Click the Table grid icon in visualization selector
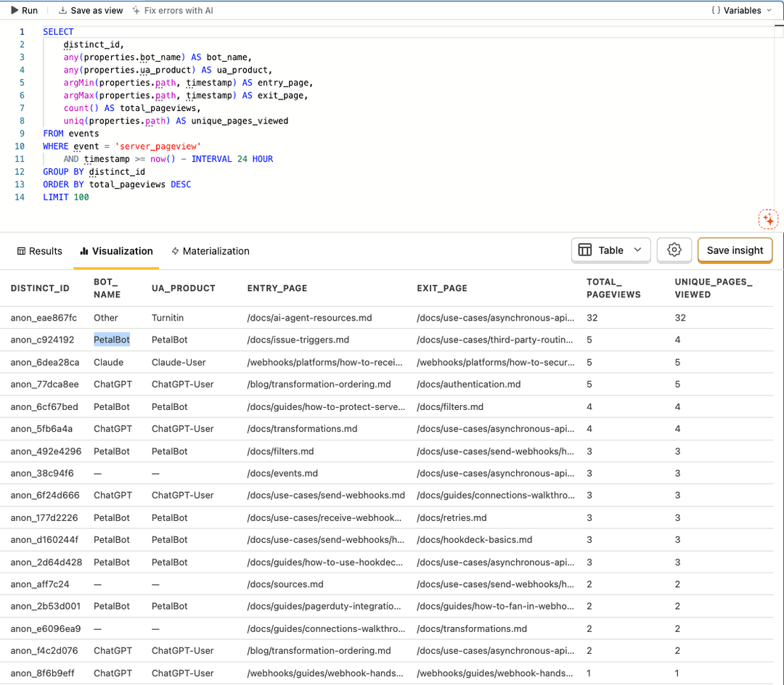Viewport: 784px width, 685px height. pos(585,250)
